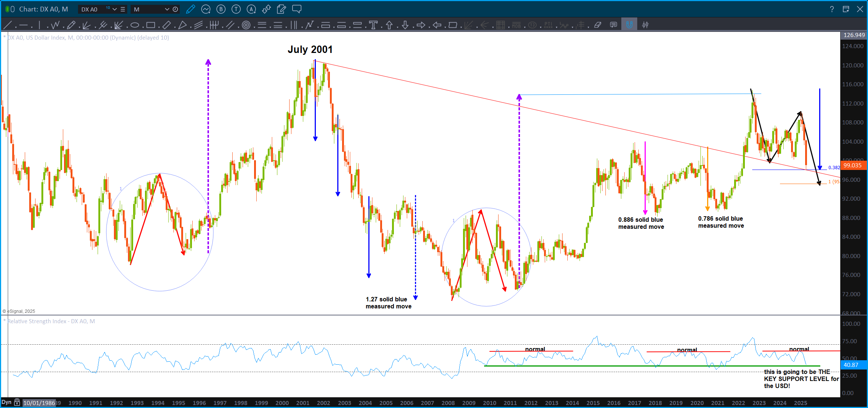The height and width of the screenshot is (408, 868).
Task: Click the 'KEY SUPPORT LEVEL' RSI annotation
Action: pyautogui.click(x=801, y=378)
